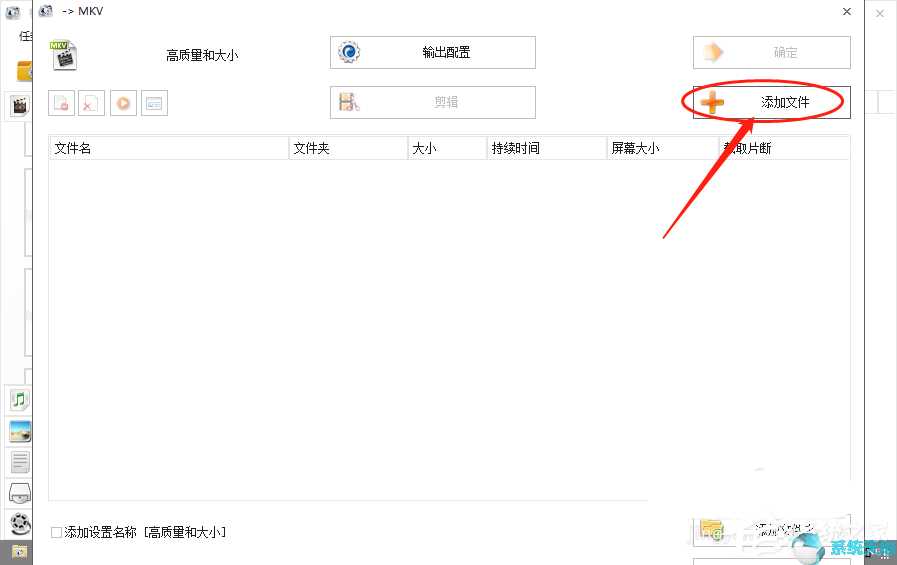Open the media file info icon
Screen dimensions: 897x565
tap(154, 103)
